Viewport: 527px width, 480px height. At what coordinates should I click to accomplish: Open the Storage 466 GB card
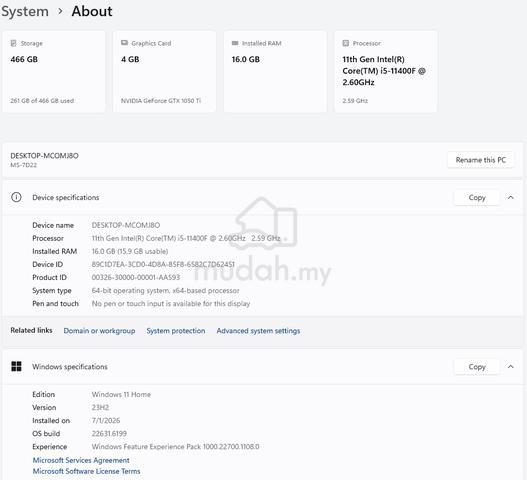[54, 71]
